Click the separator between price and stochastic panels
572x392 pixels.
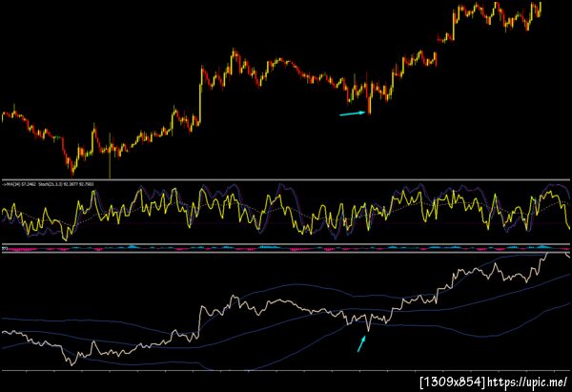[x=286, y=179]
